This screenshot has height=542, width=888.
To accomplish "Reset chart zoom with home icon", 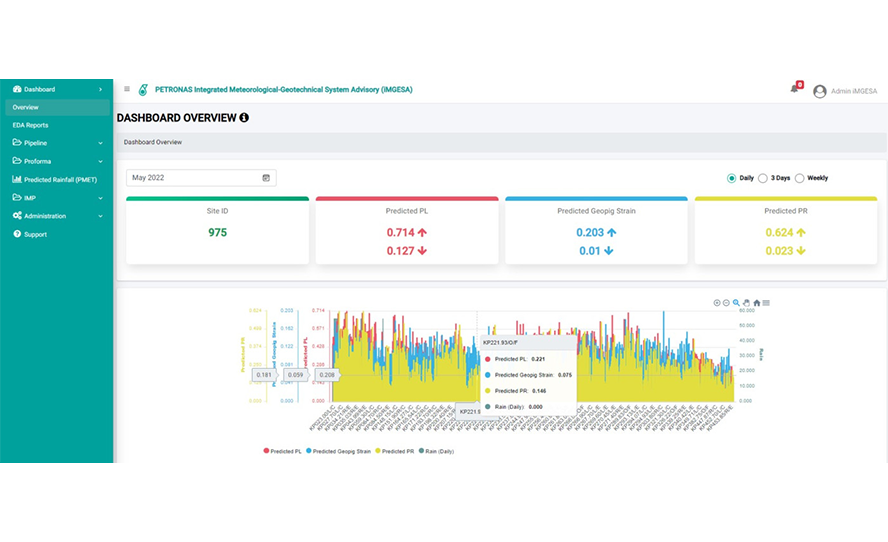I will click(757, 303).
